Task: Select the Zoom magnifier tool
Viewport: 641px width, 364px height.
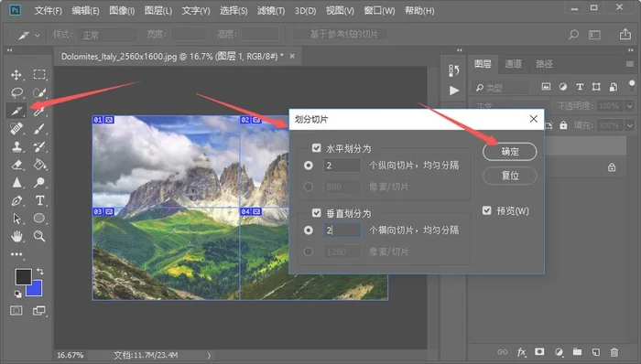Action: (39, 236)
